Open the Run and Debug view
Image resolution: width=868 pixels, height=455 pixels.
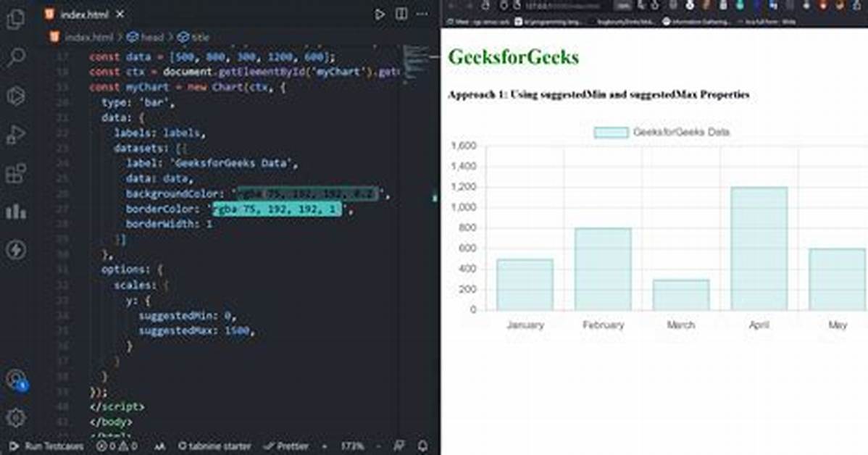click(15, 135)
